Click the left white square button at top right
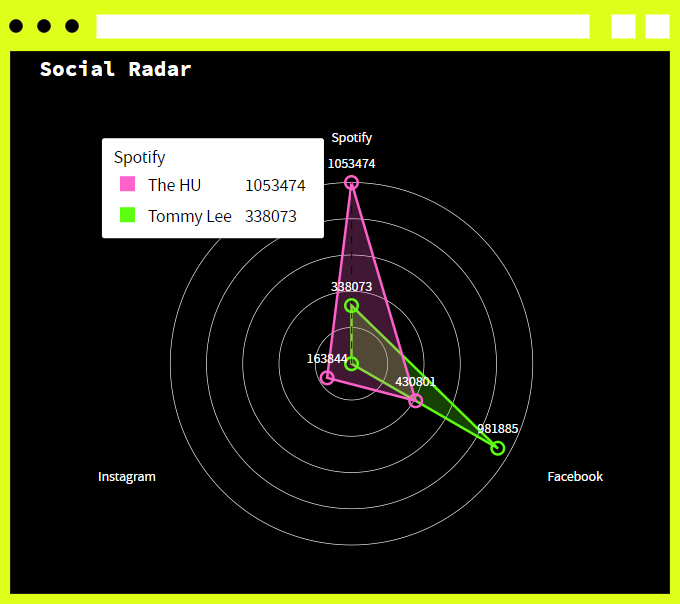The width and height of the screenshot is (680, 604). pos(623,26)
